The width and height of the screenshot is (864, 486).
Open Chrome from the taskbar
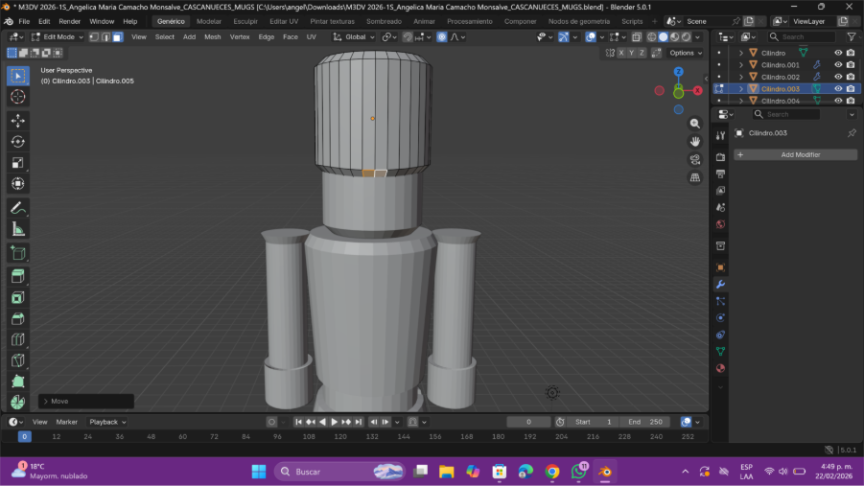(x=552, y=472)
